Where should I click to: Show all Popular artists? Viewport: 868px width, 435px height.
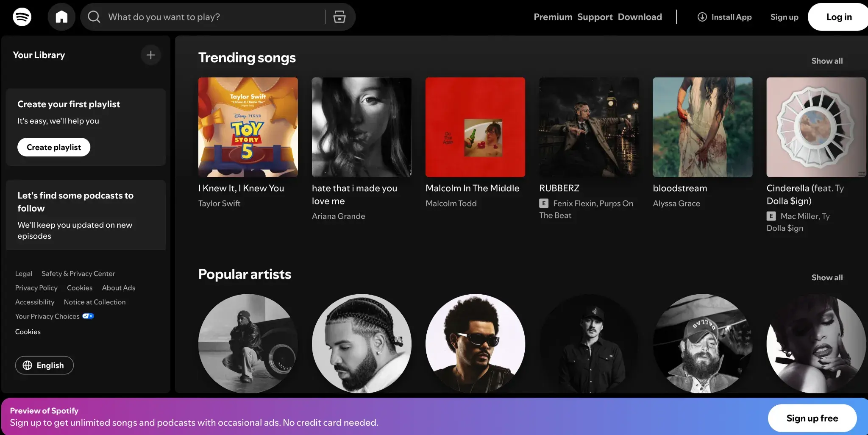click(827, 278)
